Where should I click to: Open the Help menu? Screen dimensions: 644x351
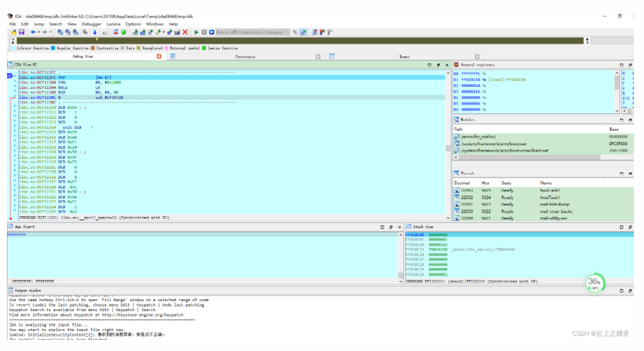pos(174,25)
